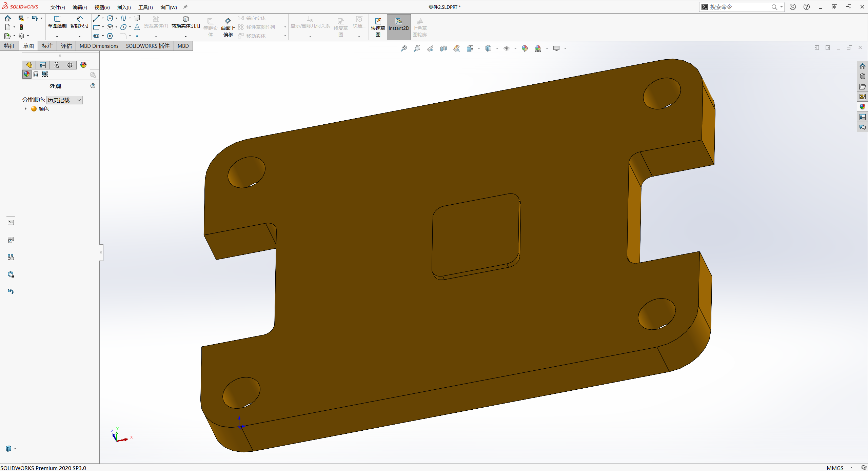Image resolution: width=868 pixels, height=471 pixels.
Task: Click the Previous View icon
Action: tap(430, 48)
